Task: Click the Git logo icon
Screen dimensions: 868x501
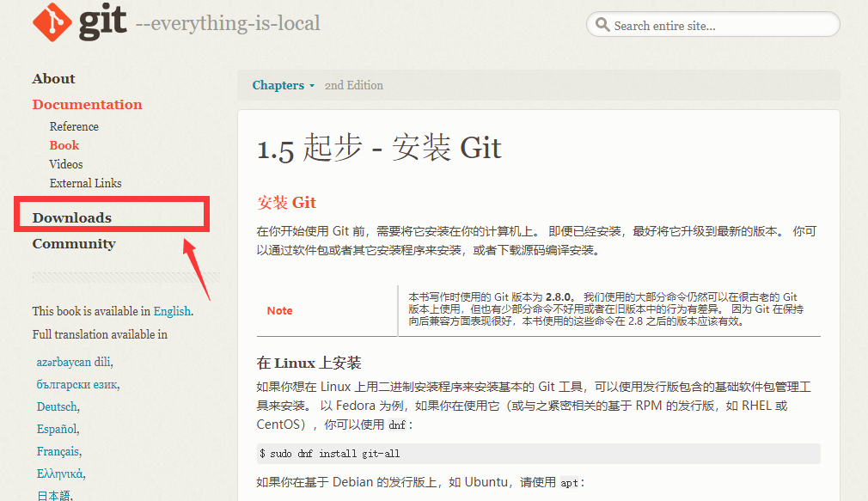Action: coord(51,23)
